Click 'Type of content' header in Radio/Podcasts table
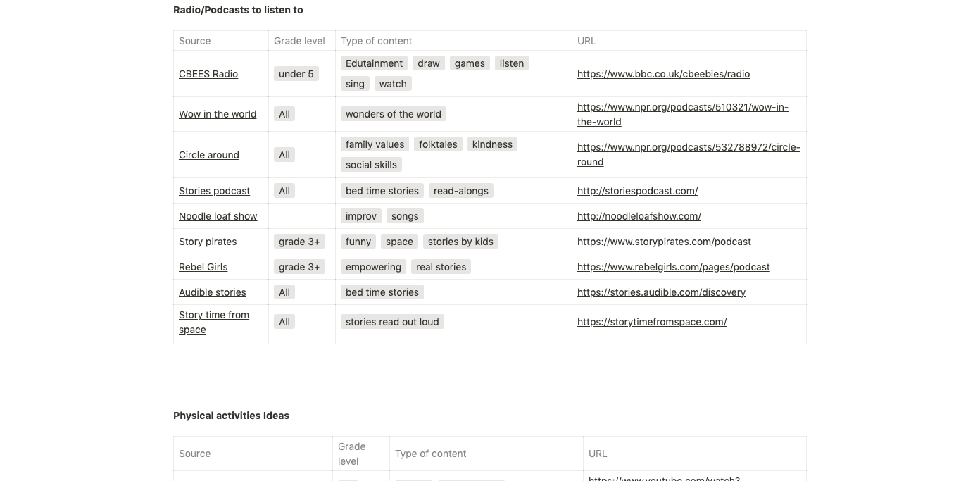 (377, 41)
